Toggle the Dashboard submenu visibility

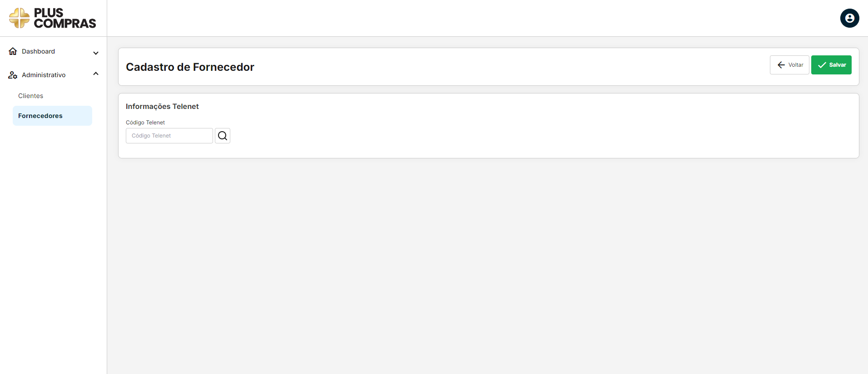(96, 53)
